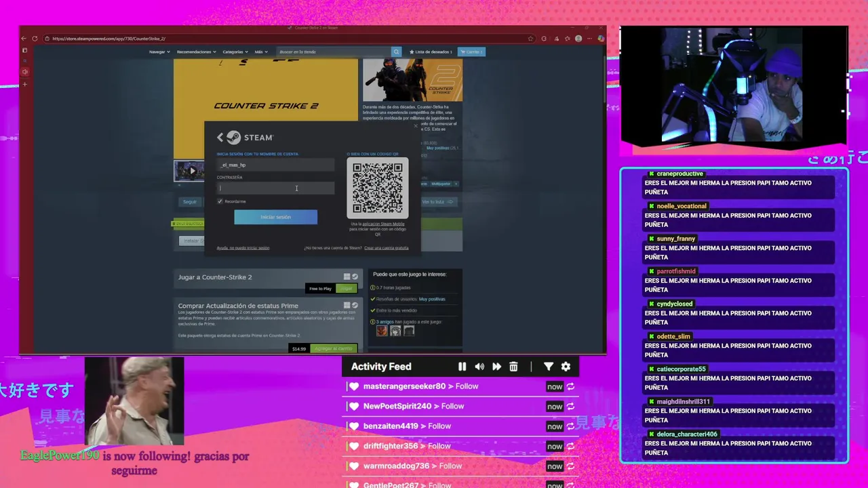
Task: Expand the Navegar dropdown
Action: point(159,52)
